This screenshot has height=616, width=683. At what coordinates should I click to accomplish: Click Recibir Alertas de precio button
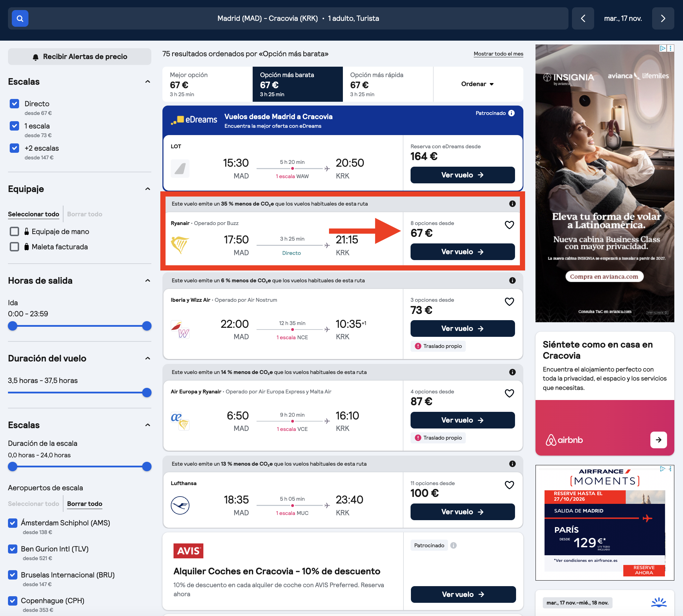(x=79, y=57)
